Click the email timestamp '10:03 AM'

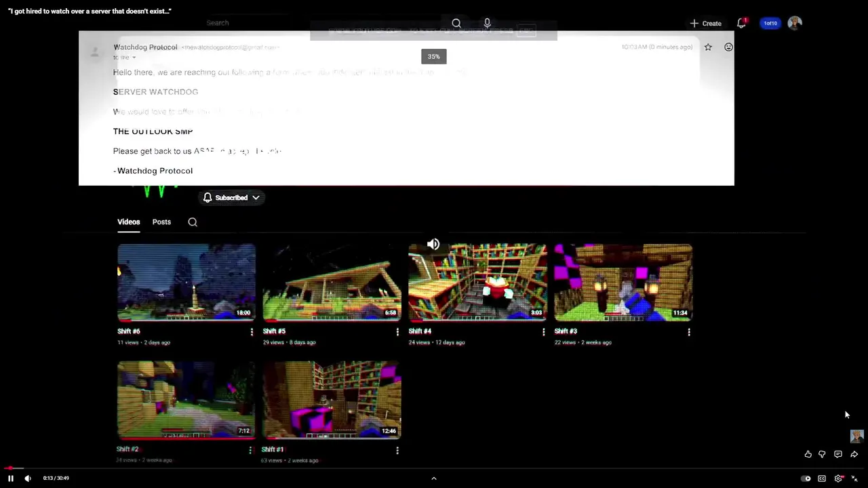(x=657, y=47)
